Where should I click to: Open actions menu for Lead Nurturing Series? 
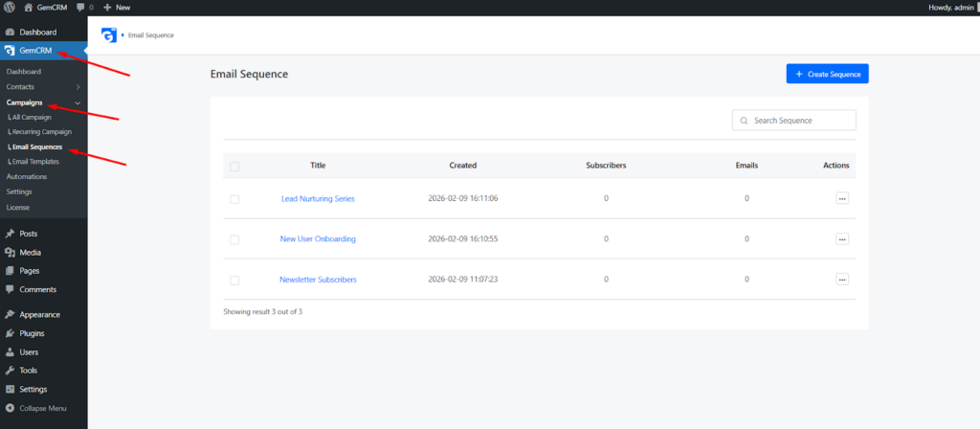click(x=842, y=198)
